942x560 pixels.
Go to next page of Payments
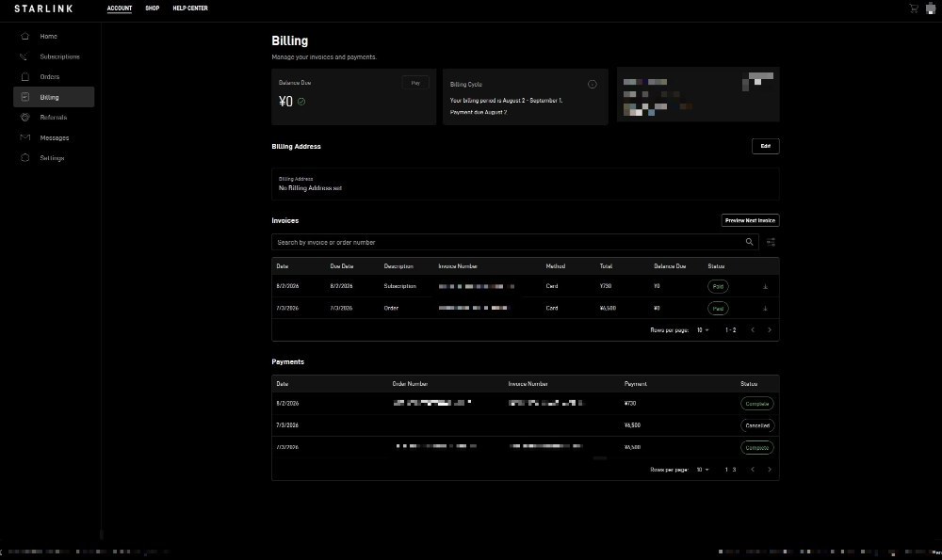[769, 470]
